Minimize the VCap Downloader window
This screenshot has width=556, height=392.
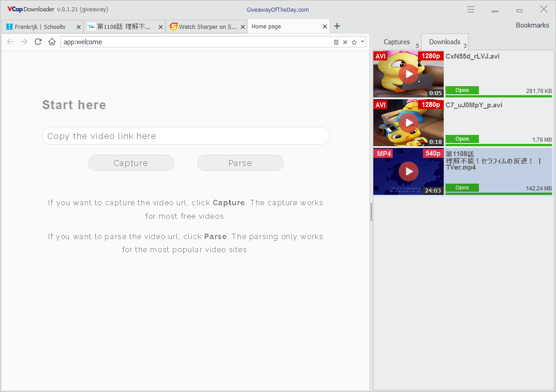(x=495, y=10)
